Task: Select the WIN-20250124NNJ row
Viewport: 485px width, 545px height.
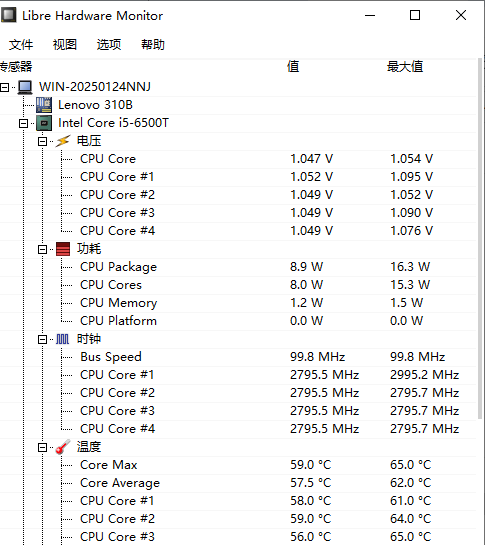Action: click(238, 87)
